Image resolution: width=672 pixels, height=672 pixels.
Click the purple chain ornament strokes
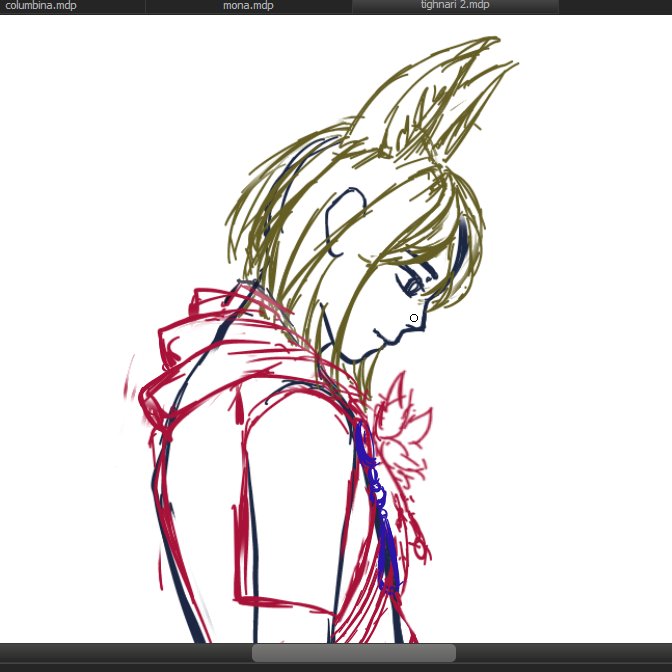coord(380,506)
